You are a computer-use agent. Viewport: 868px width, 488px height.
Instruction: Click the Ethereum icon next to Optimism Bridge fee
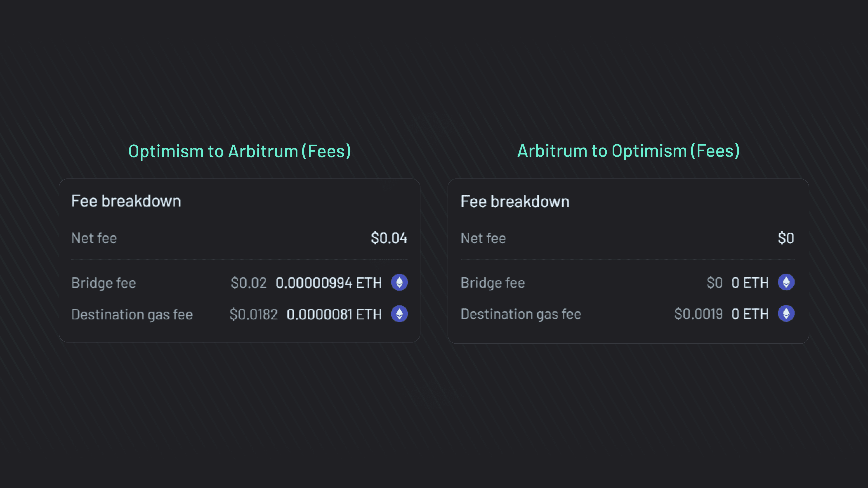[399, 283]
